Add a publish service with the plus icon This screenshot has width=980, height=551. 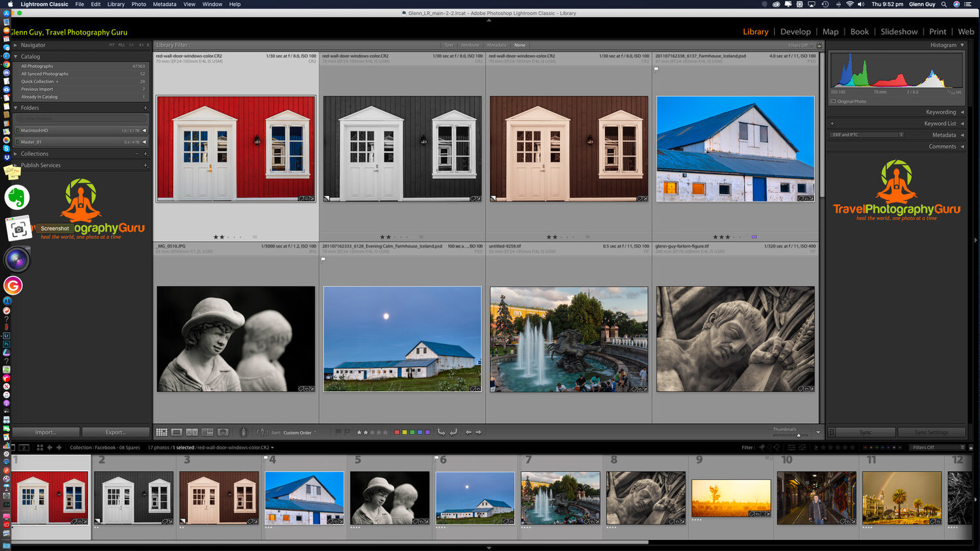pyautogui.click(x=145, y=165)
